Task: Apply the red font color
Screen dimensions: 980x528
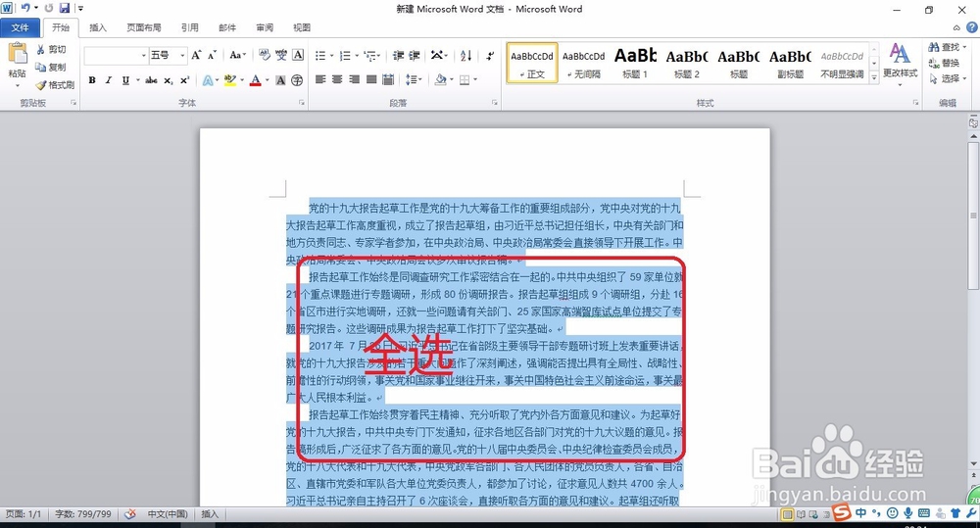Action: [255, 80]
